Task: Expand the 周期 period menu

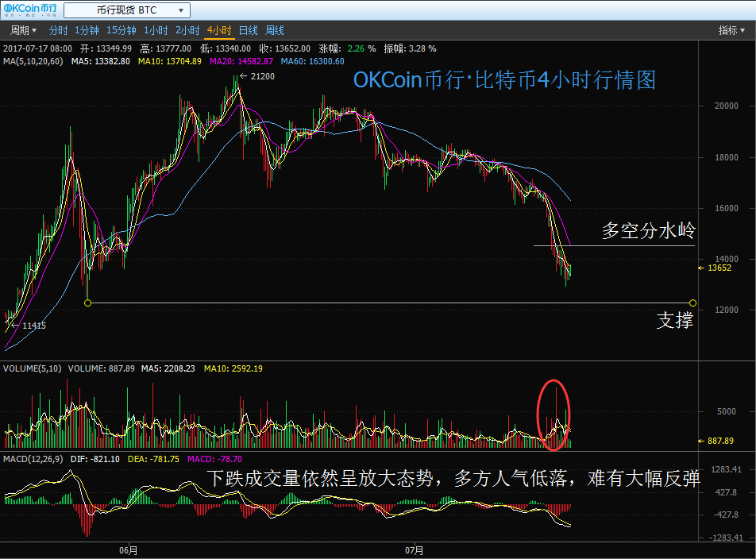Action: tap(23, 30)
